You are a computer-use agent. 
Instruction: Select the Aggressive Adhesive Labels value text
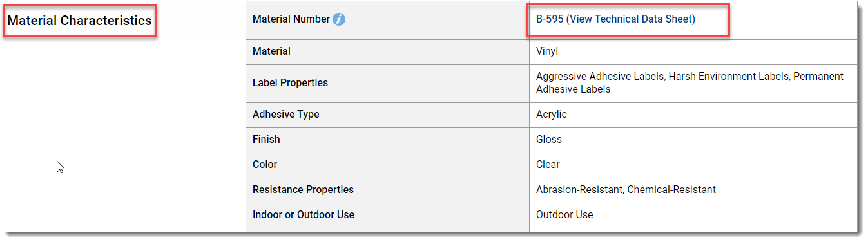click(599, 77)
